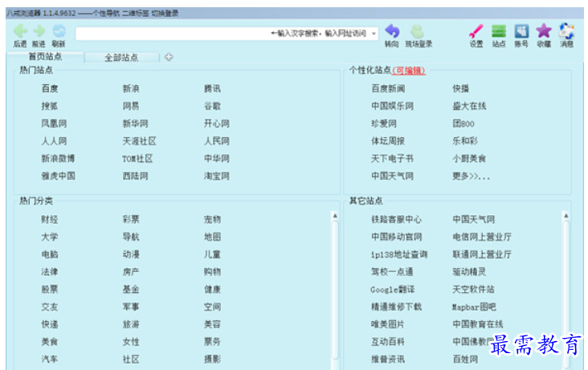Open the 财经 category
588x370 pixels.
[50, 219]
